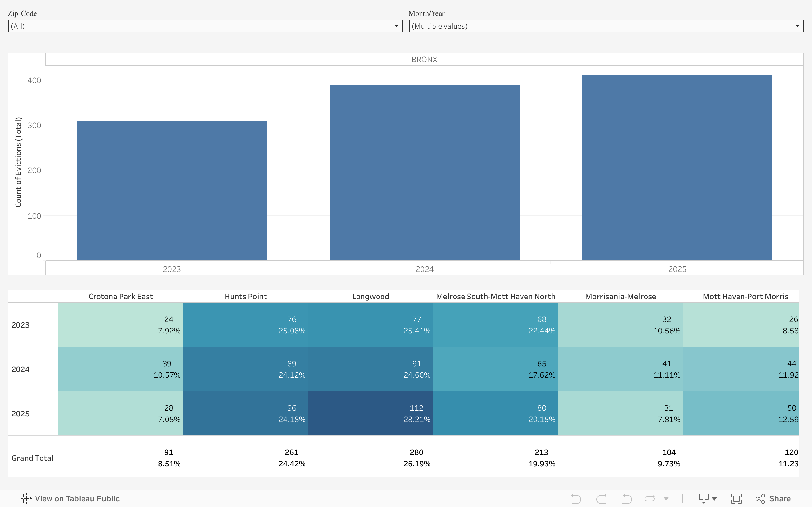Click the Hunts Point column header
The image size is (812, 507).
pyautogui.click(x=245, y=296)
